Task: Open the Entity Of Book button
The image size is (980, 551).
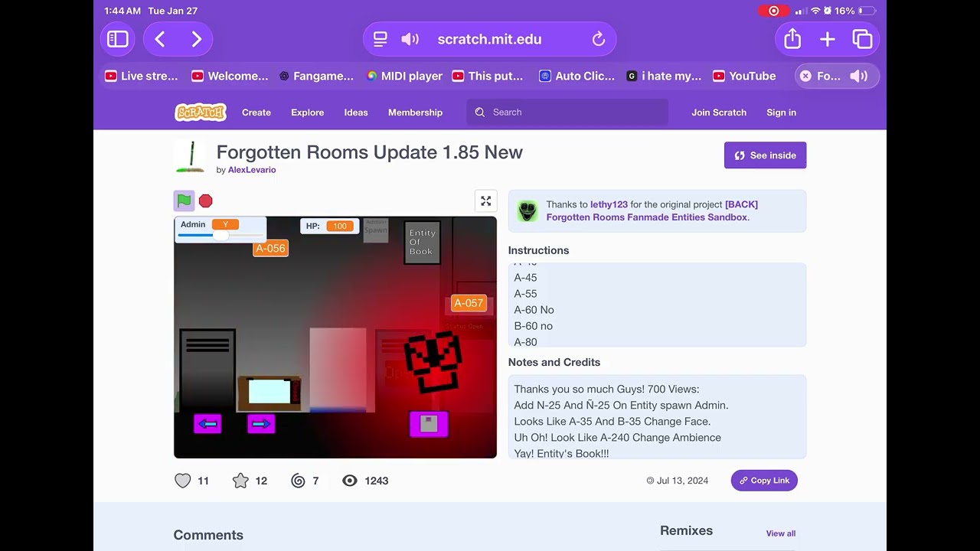Action: [x=422, y=242]
